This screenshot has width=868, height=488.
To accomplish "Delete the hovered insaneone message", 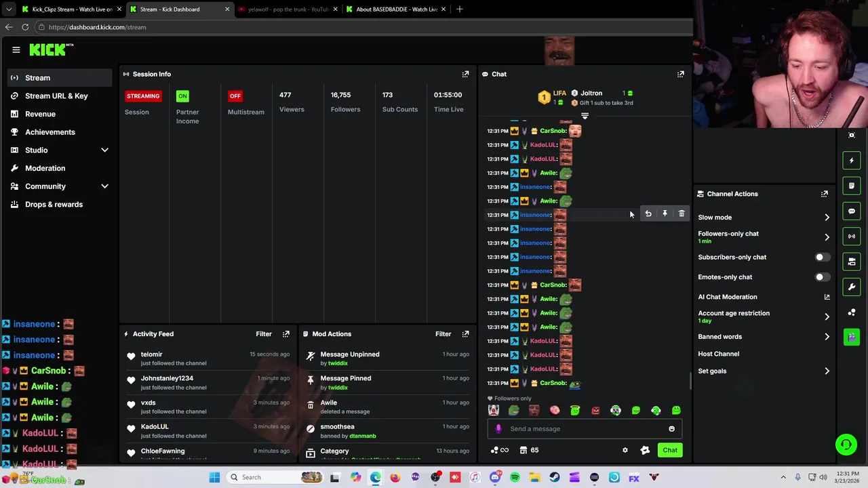I will coord(682,213).
